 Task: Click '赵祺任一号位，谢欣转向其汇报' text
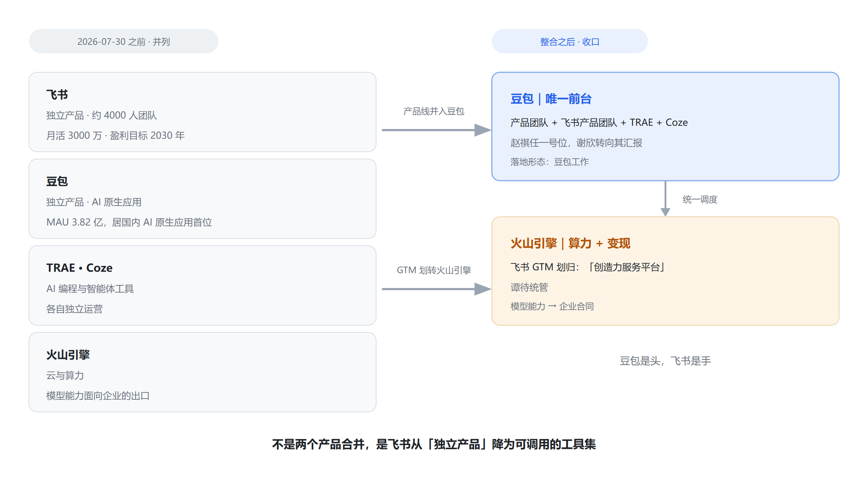[x=576, y=143]
